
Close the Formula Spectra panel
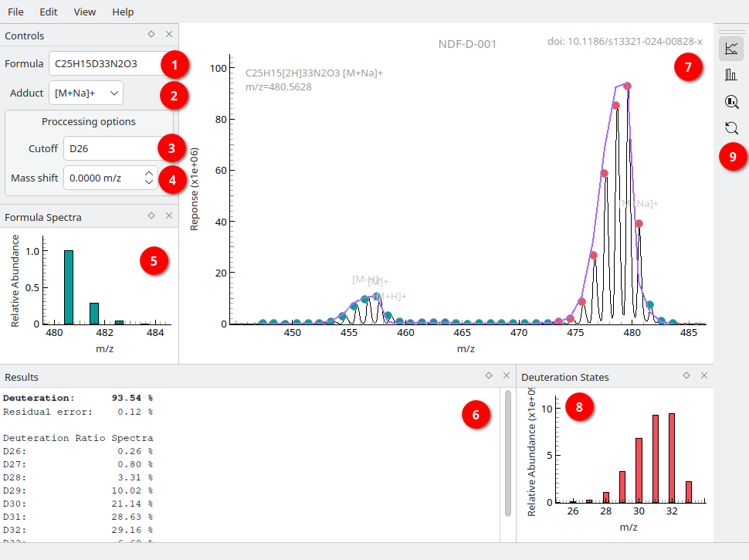point(169,216)
